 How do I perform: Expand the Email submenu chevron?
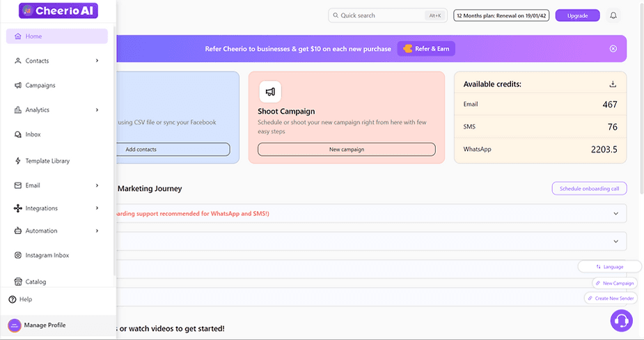(97, 185)
